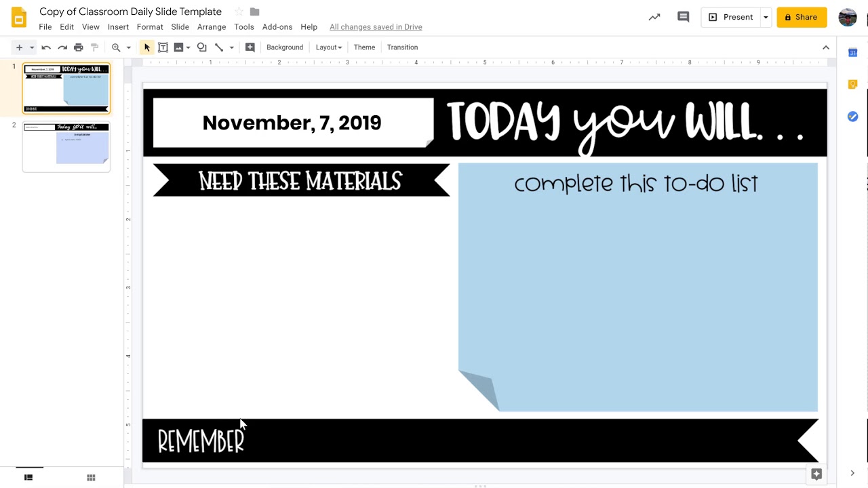Open the Help menu

(x=309, y=27)
